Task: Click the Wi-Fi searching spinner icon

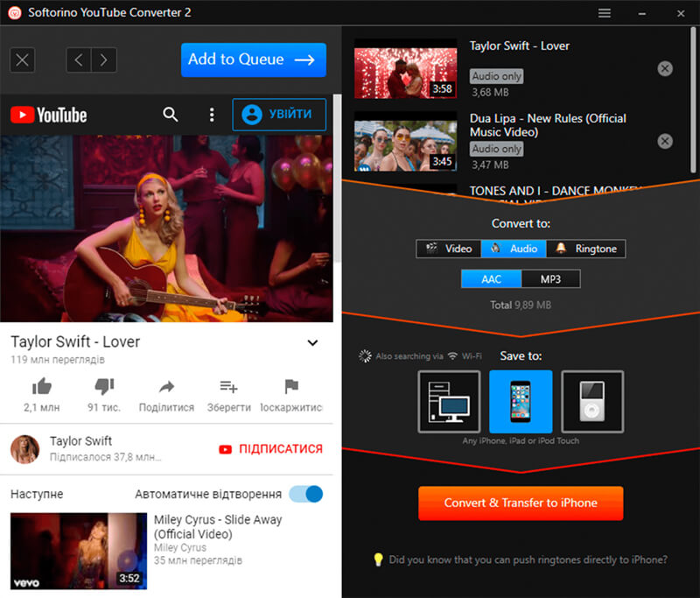Action: tap(365, 356)
